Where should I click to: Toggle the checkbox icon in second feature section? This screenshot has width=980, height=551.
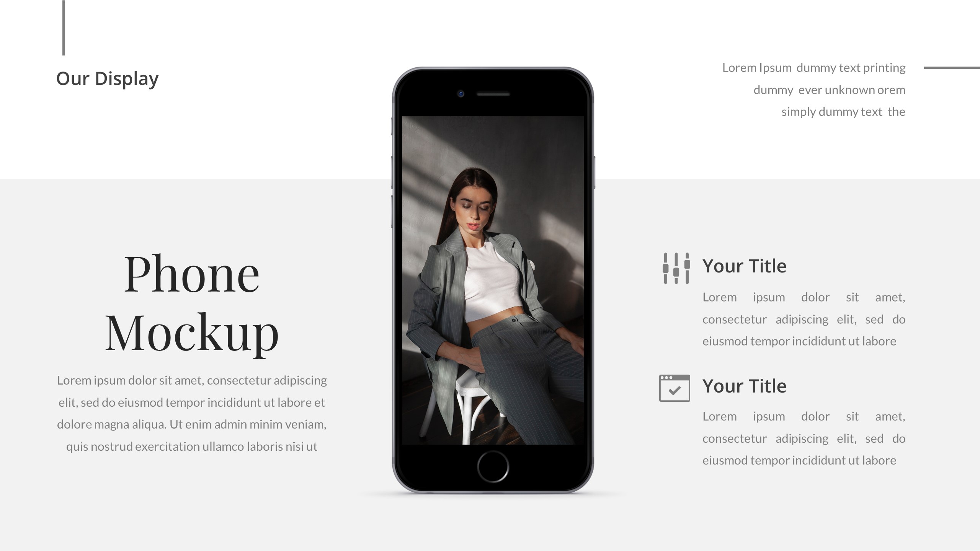[x=674, y=388]
